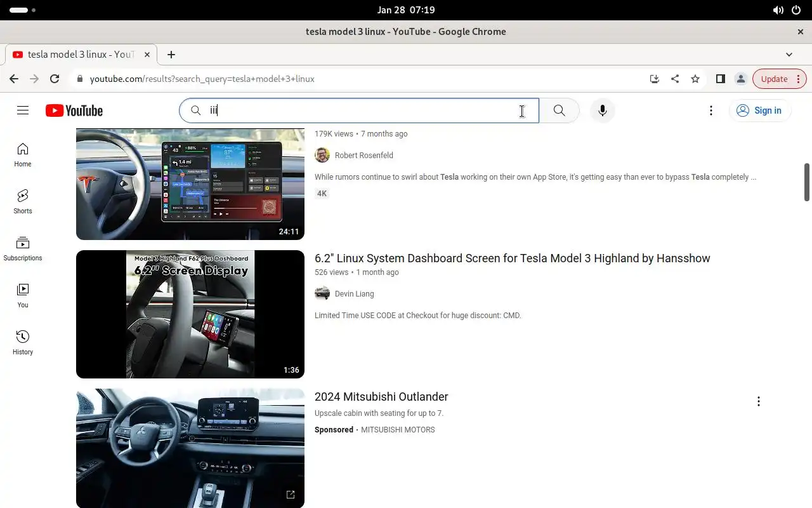The height and width of the screenshot is (508, 812).
Task: Click the "Sponsored" label
Action: tap(334, 430)
